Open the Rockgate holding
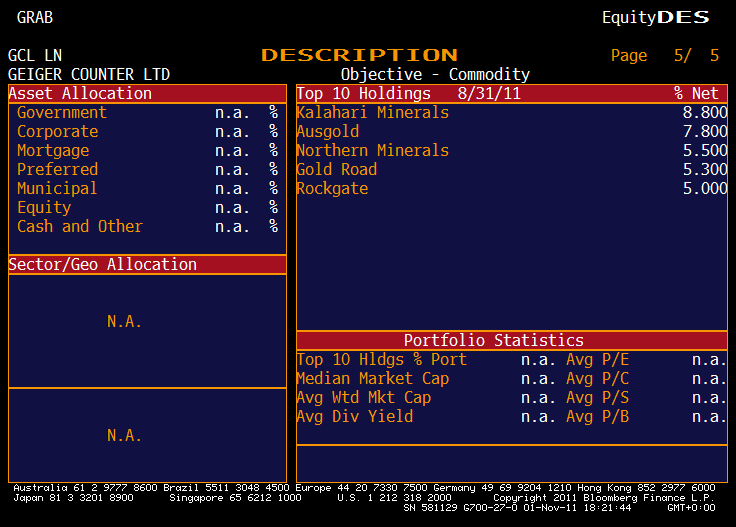The image size is (736, 527). click(x=332, y=189)
